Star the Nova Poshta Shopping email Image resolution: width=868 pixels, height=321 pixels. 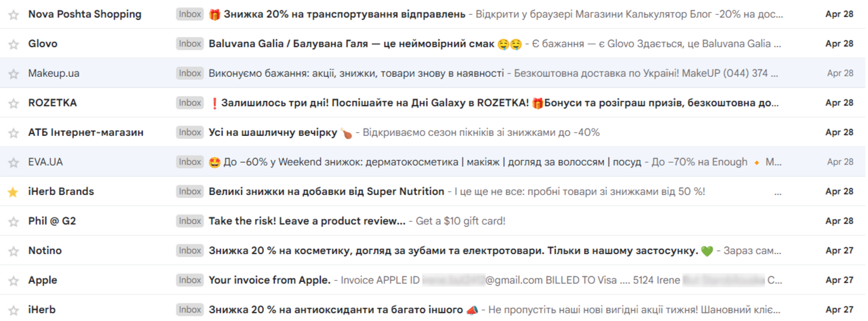pyautogui.click(x=13, y=15)
